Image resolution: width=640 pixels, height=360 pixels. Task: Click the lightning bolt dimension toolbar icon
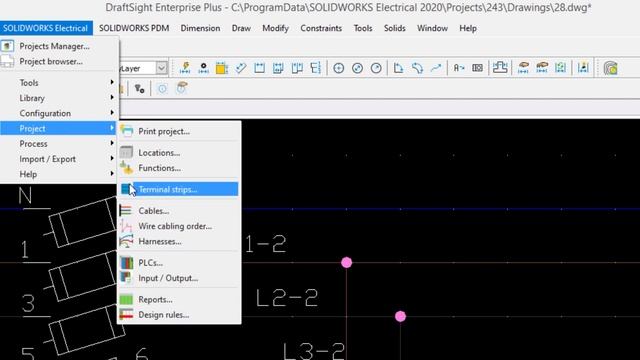point(185,68)
